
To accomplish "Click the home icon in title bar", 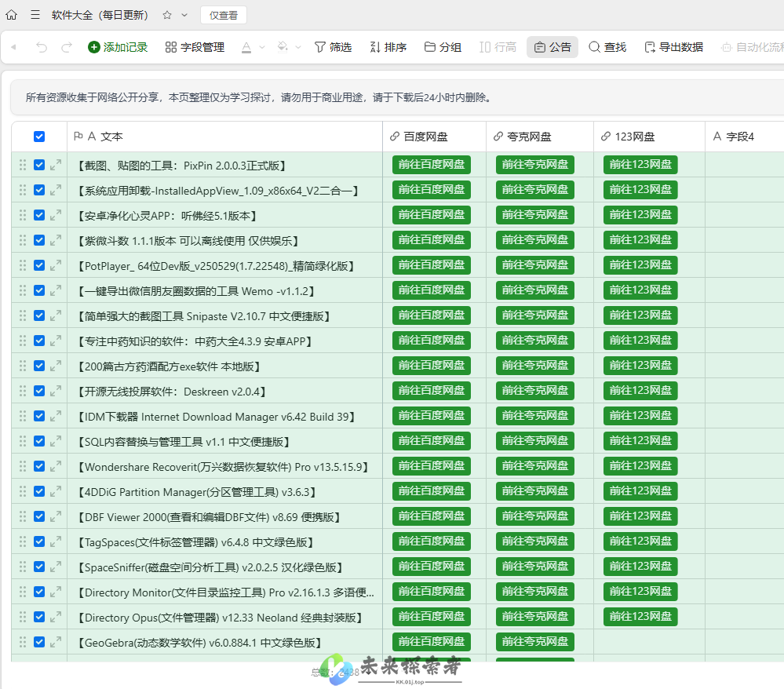I will click(x=12, y=15).
